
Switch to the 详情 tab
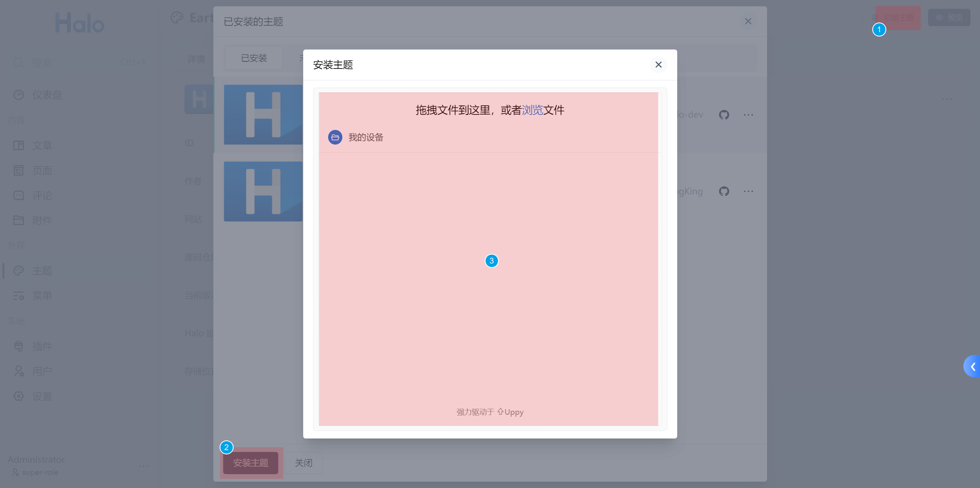[196, 59]
